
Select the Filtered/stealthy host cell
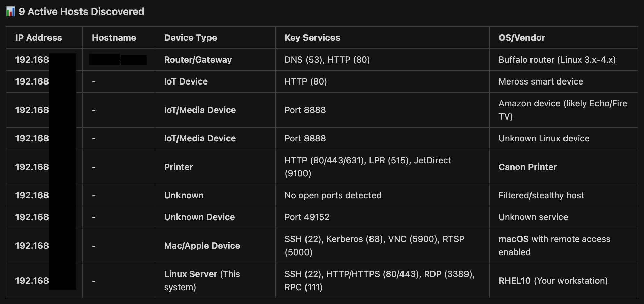point(541,195)
